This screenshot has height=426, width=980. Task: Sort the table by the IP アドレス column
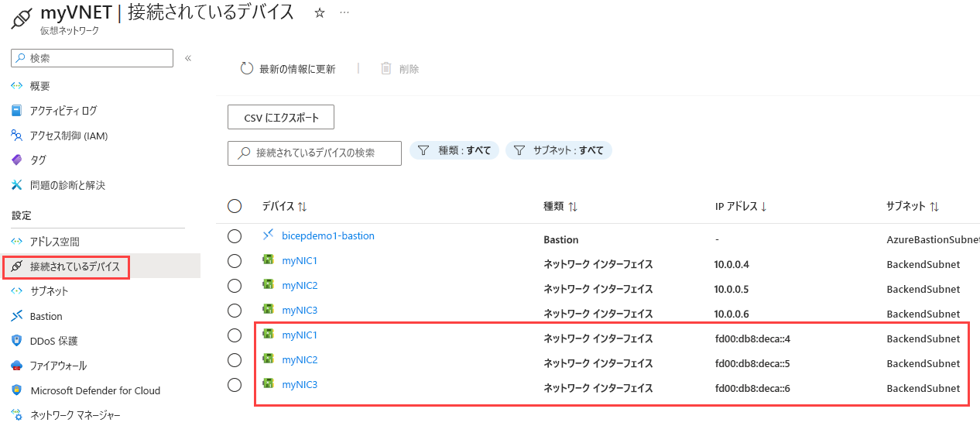[x=741, y=206]
